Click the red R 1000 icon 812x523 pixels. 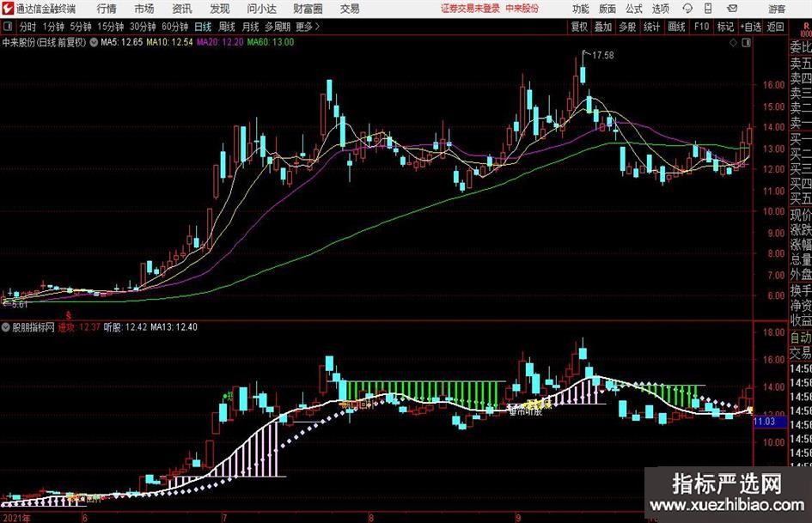(x=806, y=29)
